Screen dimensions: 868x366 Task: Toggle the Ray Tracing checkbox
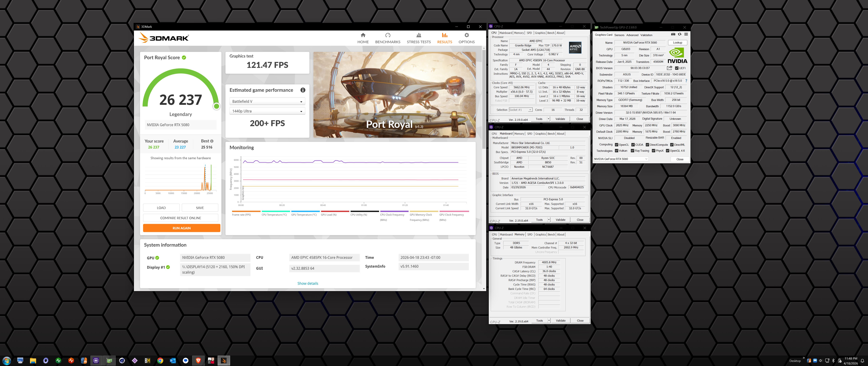coord(633,151)
